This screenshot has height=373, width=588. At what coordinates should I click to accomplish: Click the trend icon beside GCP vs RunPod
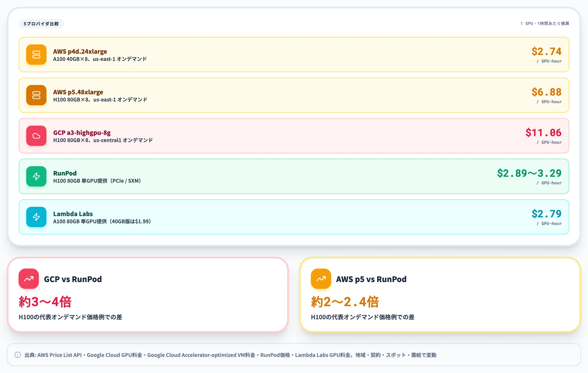pyautogui.click(x=29, y=279)
